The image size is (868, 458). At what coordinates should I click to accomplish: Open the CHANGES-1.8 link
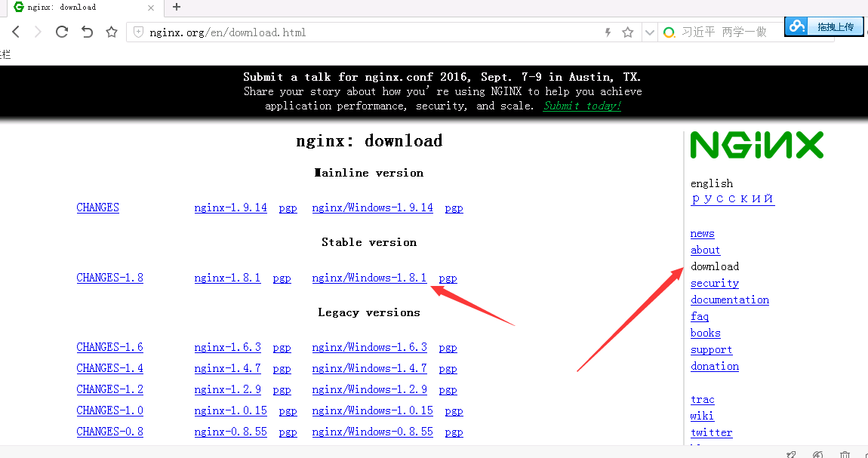point(109,278)
